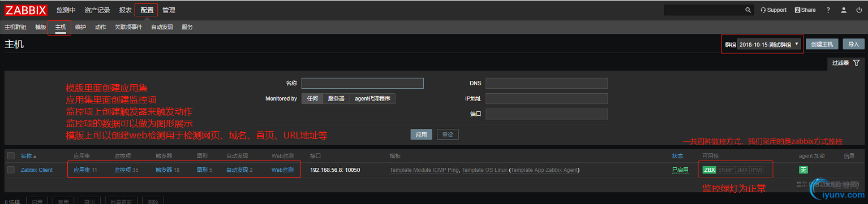
Task: Switch to the 关联项事件 submenu tab
Action: (x=128, y=27)
